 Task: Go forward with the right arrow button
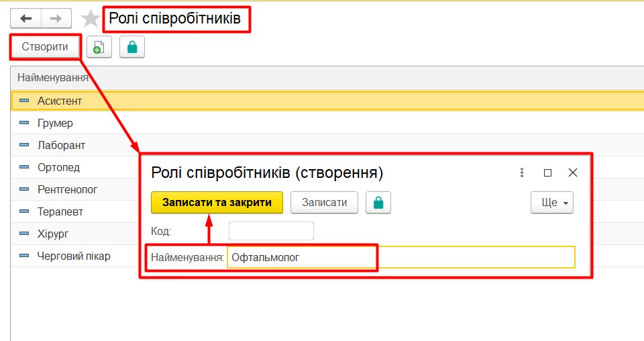coord(56,19)
